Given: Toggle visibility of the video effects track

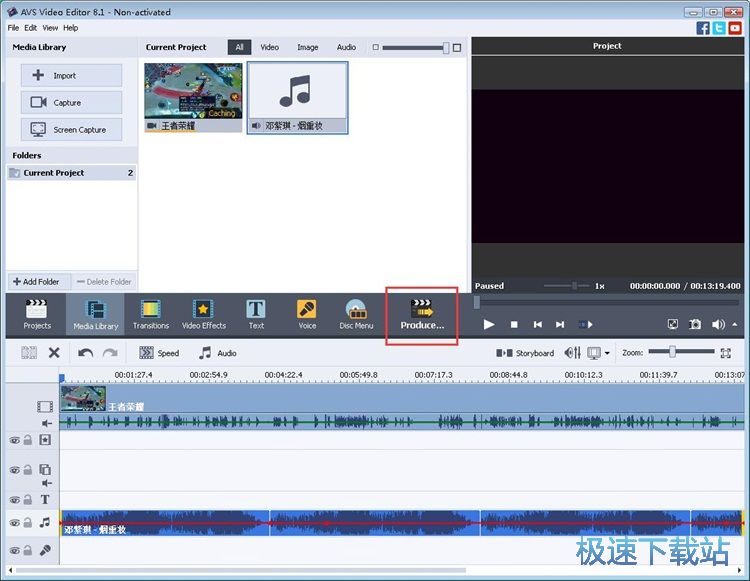Looking at the screenshot, I should pos(15,440).
